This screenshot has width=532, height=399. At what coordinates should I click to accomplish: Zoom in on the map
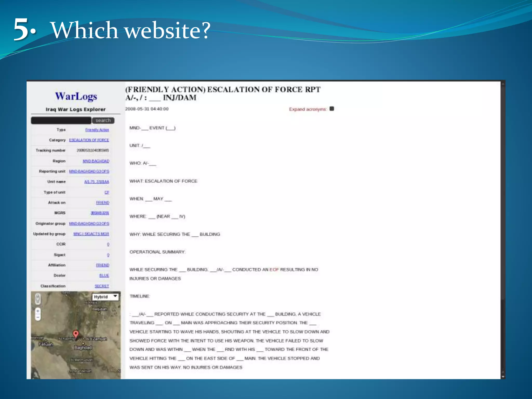[38, 311]
